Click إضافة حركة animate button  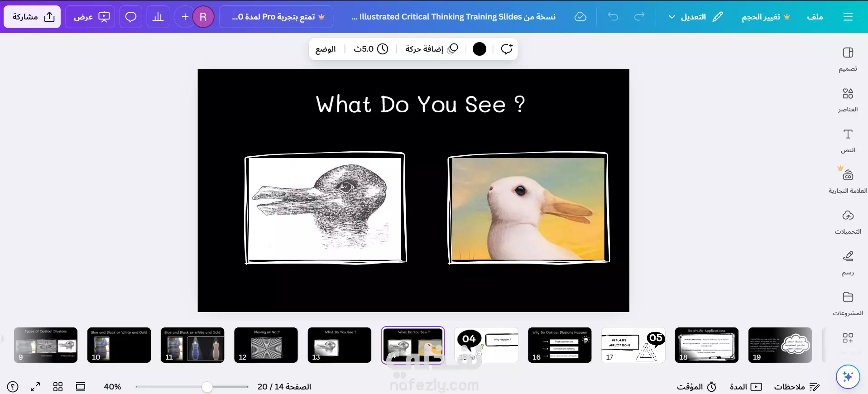click(x=432, y=49)
